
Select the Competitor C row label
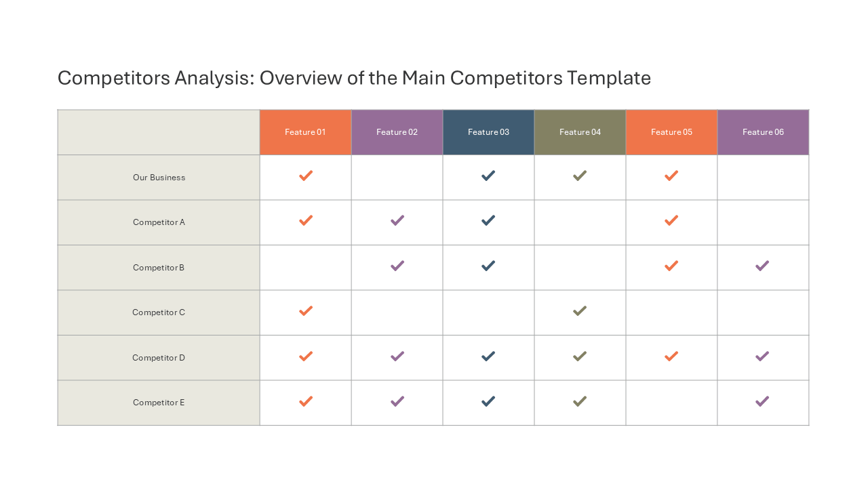(x=159, y=312)
